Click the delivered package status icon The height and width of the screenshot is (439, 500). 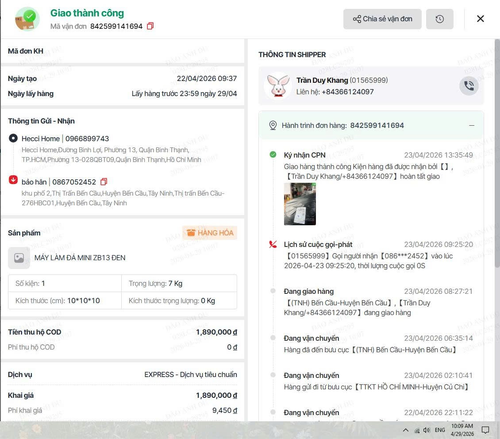26,19
